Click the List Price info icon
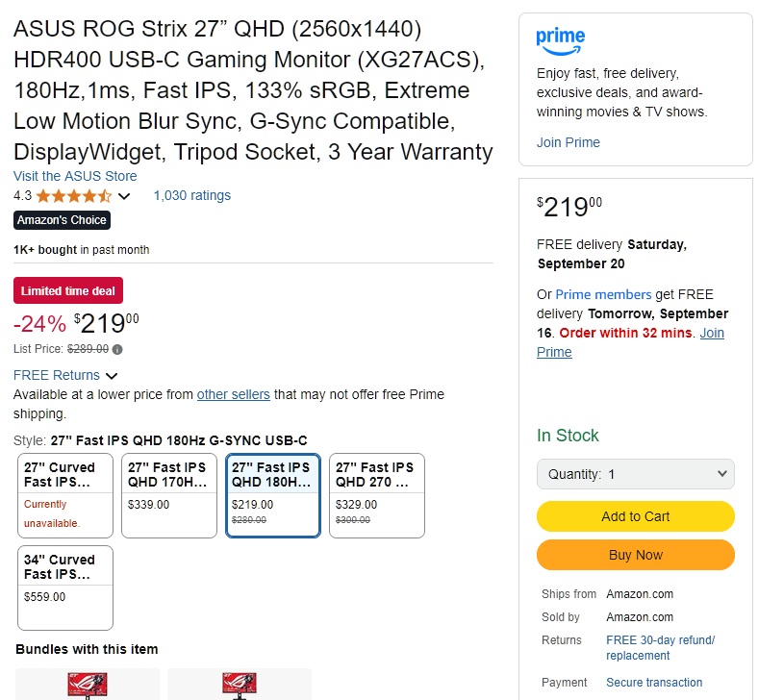Image resolution: width=758 pixels, height=700 pixels. pos(117,349)
